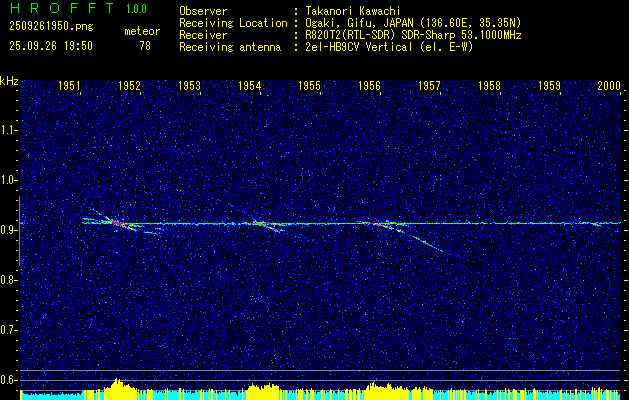Viewport: 629px width, 400px height.
Task: Click the 0.7 kHz frequency label
Action: coord(9,330)
